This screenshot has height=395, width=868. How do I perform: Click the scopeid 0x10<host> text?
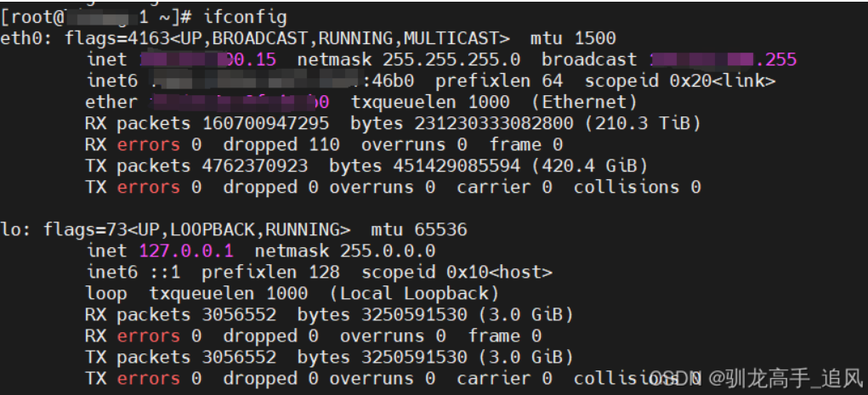point(457,272)
